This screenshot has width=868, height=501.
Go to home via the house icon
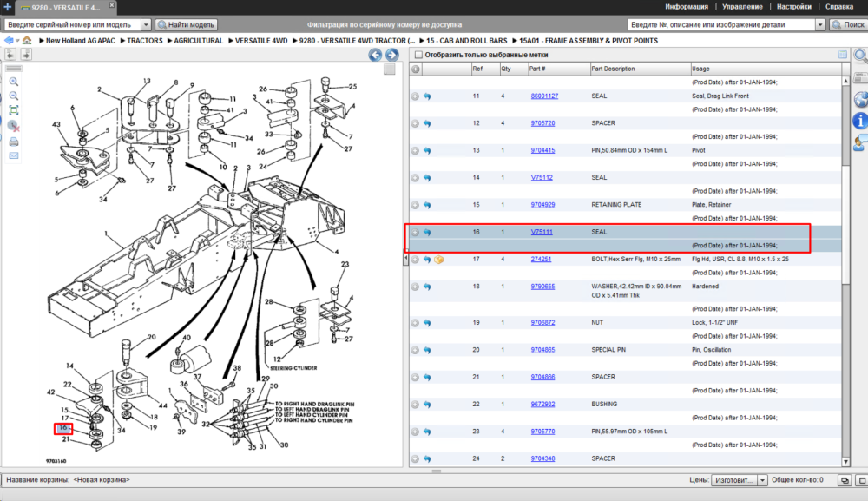(x=27, y=41)
